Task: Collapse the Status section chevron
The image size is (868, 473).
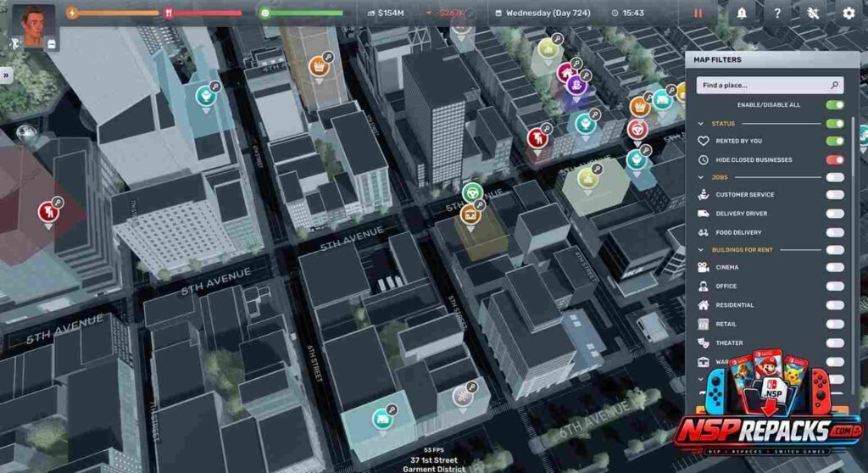Action: [701, 124]
